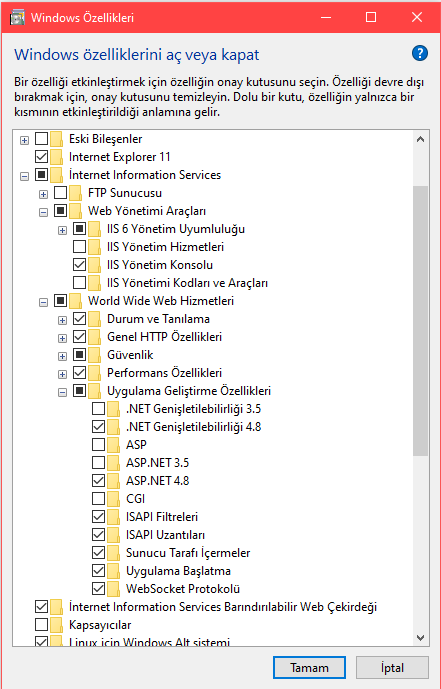Click folder icon beside ISAPI Uzantıları
This screenshot has height=689, width=441.
click(113, 535)
